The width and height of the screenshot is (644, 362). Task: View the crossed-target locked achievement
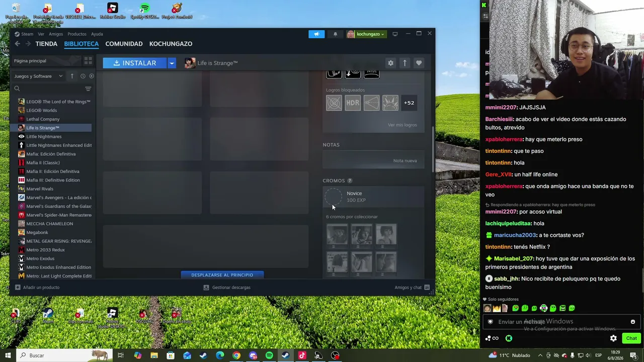334,103
